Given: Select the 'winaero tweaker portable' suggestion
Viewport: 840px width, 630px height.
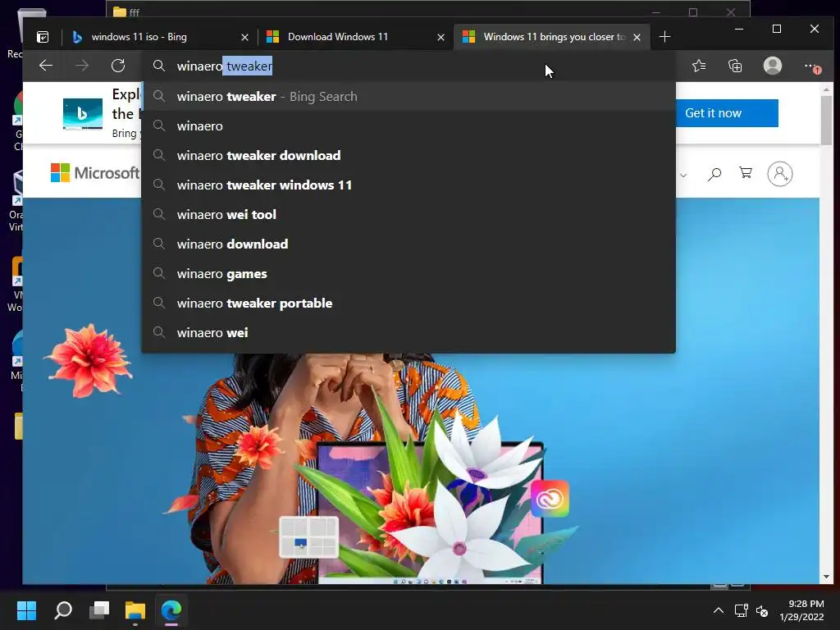Looking at the screenshot, I should tap(409, 304).
